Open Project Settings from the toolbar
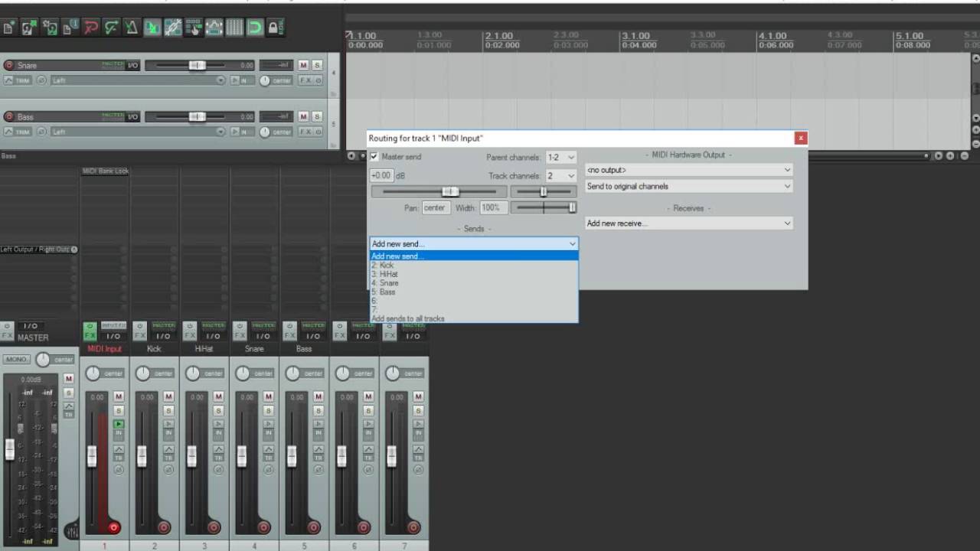This screenshot has width=980, height=551. click(x=70, y=28)
